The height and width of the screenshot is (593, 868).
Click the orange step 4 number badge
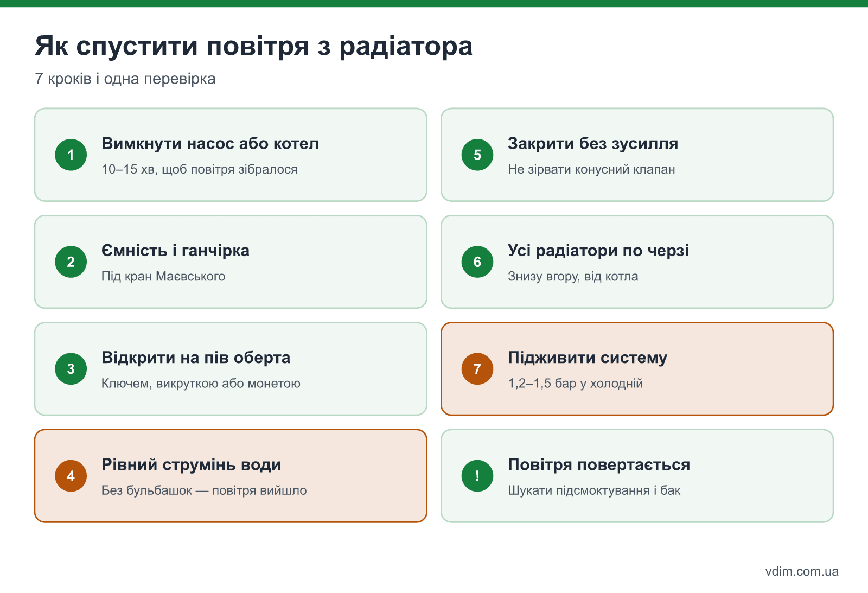71,476
